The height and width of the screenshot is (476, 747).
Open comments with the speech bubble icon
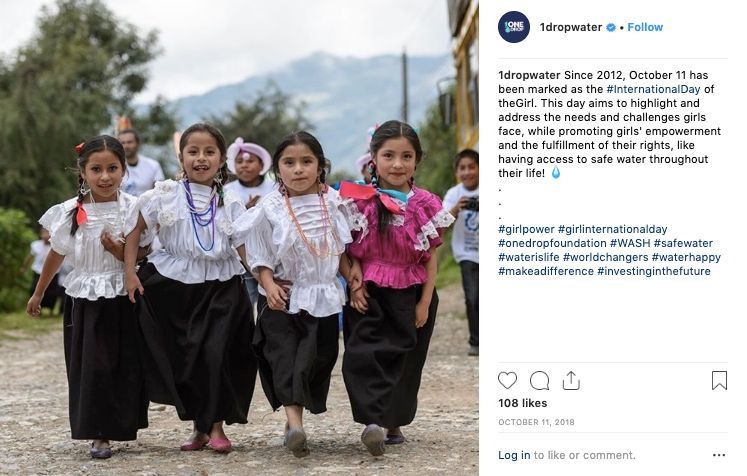click(x=539, y=381)
